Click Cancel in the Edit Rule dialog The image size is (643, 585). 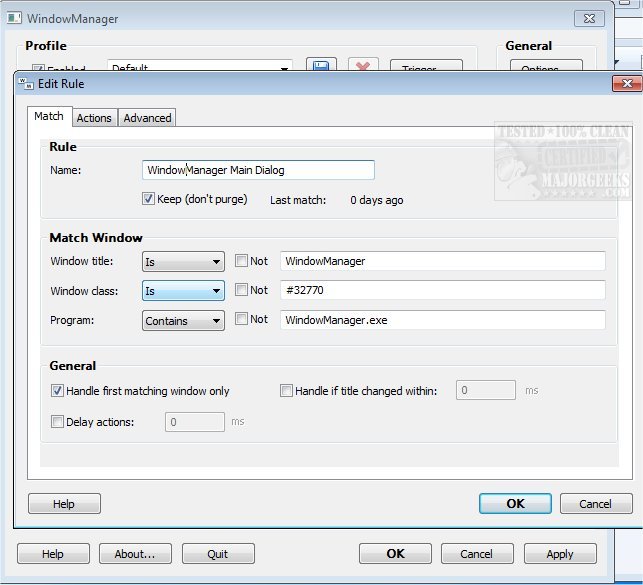coord(596,503)
